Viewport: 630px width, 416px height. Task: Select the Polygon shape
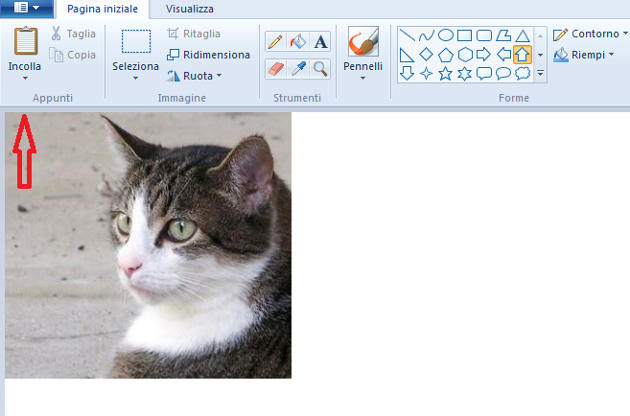coord(503,35)
